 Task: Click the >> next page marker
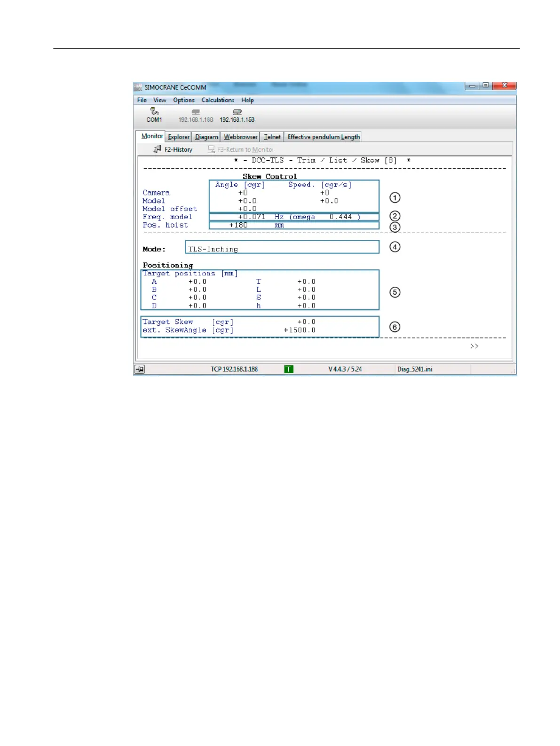click(x=474, y=346)
